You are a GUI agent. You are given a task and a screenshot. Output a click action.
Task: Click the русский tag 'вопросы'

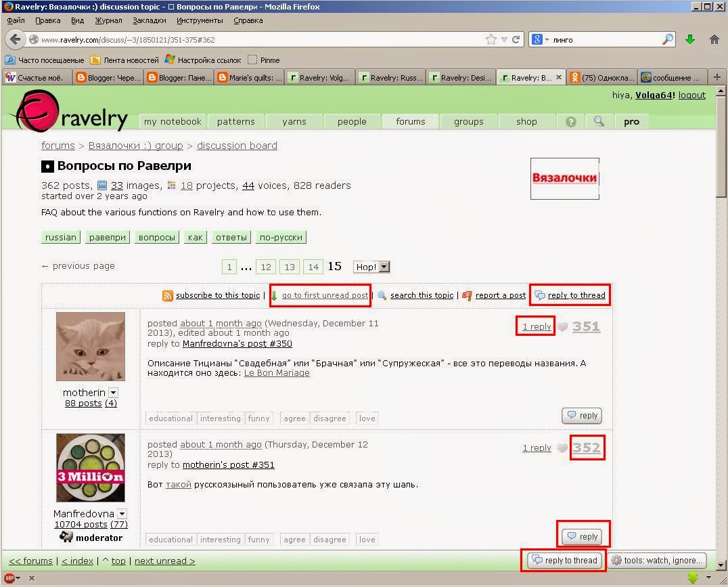[x=157, y=238]
